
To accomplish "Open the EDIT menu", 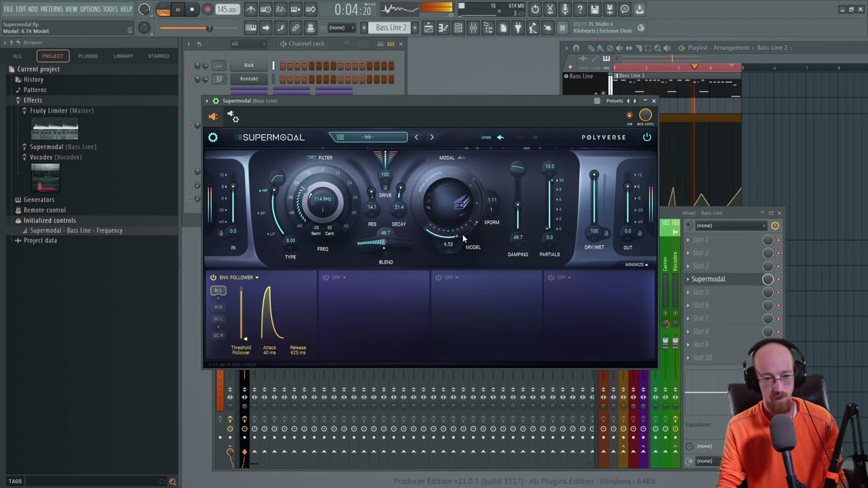I will pos(21,9).
